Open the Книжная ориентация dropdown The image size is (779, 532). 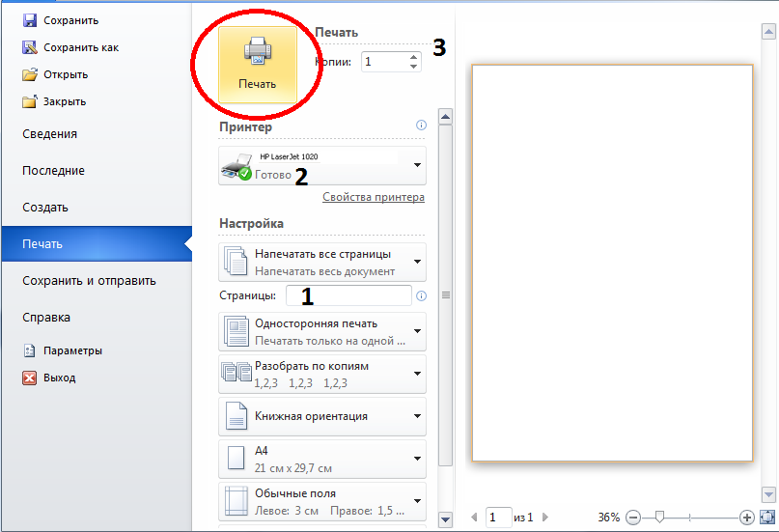pyautogui.click(x=418, y=416)
